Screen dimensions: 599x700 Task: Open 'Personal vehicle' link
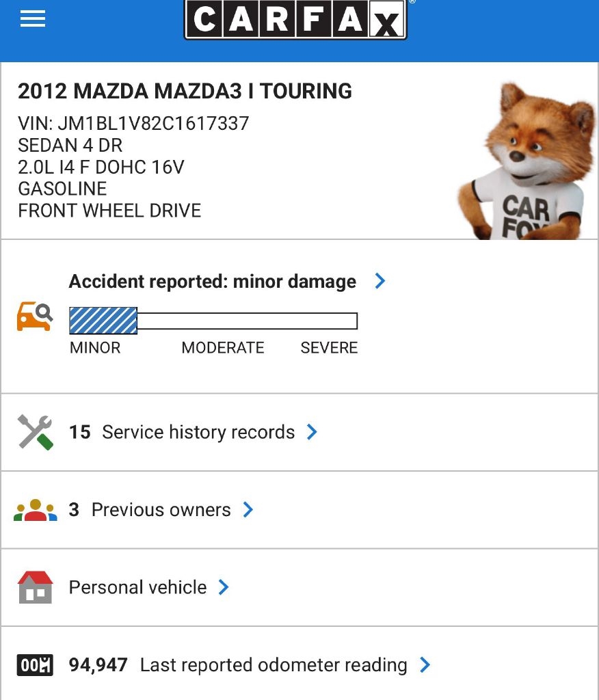(137, 587)
